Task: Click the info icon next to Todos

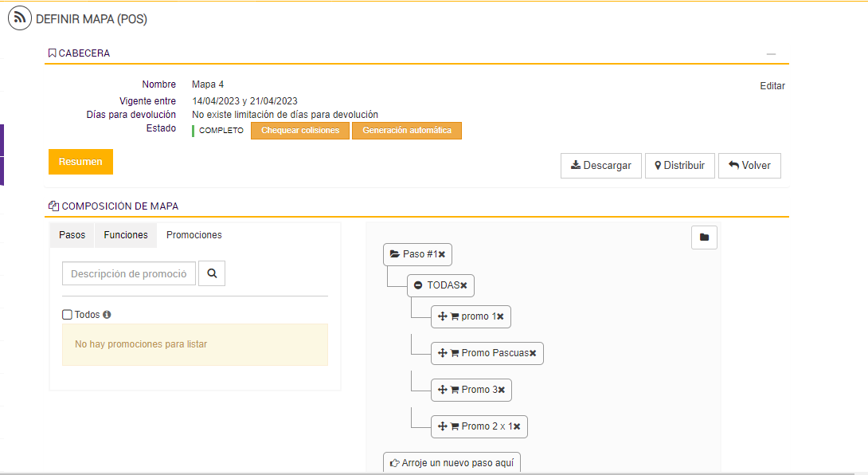Action: click(107, 315)
